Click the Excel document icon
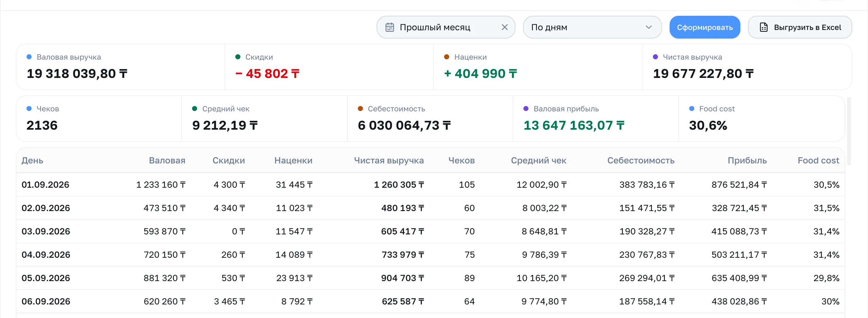This screenshot has width=868, height=318. coord(763,27)
